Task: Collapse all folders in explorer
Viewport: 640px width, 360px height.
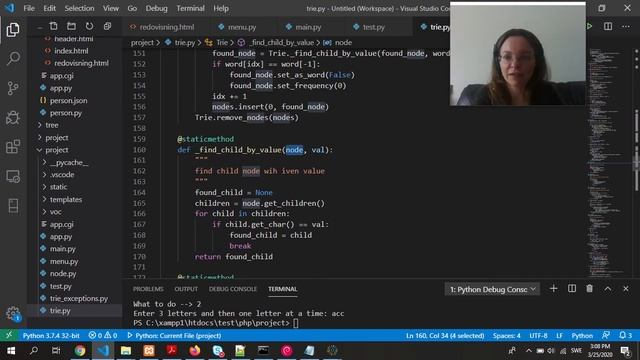Action: click(107, 27)
